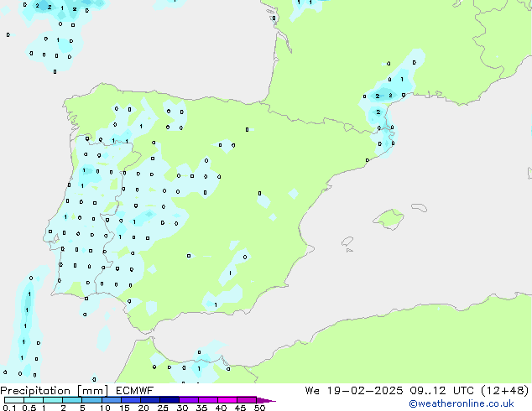Select the 30–35 mm purple legend box
The image size is (532, 411).
pos(188,400)
